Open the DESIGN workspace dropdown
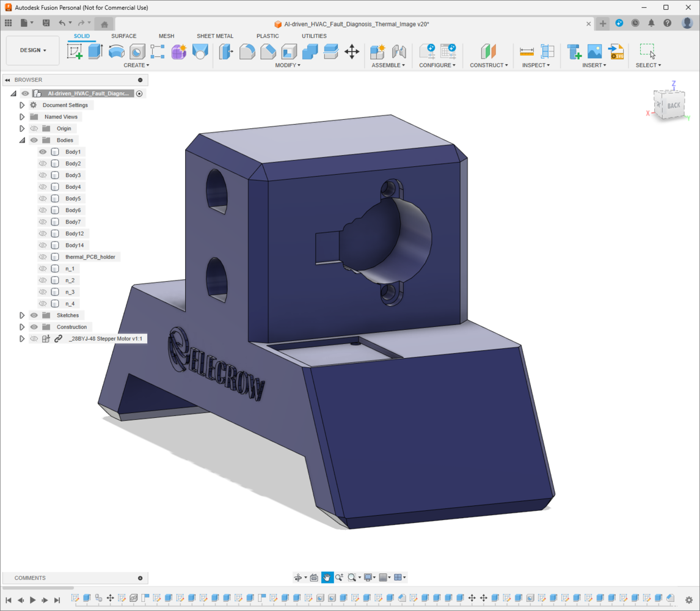The width and height of the screenshot is (700, 611). pos(33,51)
